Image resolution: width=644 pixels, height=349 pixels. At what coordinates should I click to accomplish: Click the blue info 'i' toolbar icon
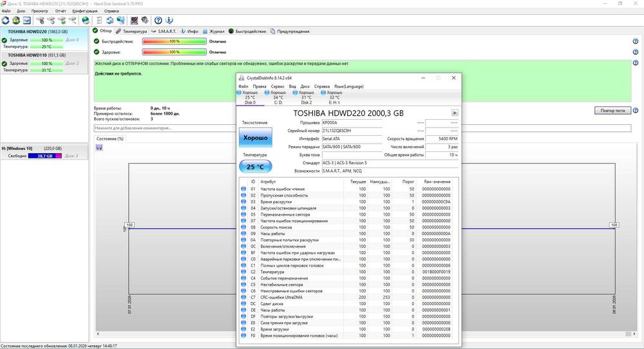(x=169, y=21)
